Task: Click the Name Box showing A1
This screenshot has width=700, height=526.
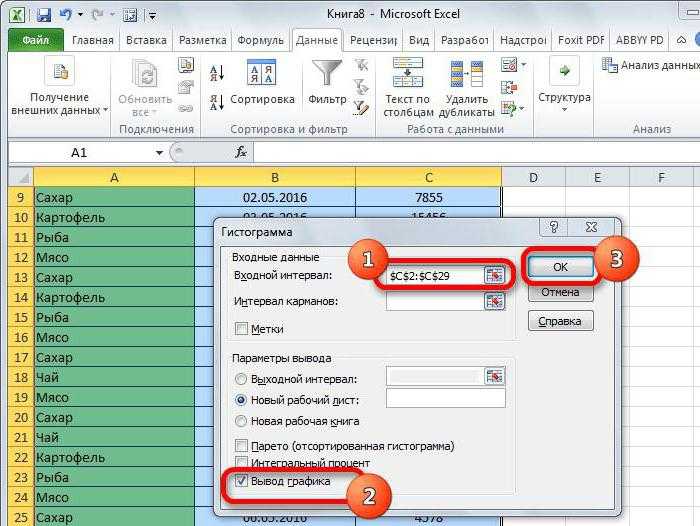Action: click(80, 153)
